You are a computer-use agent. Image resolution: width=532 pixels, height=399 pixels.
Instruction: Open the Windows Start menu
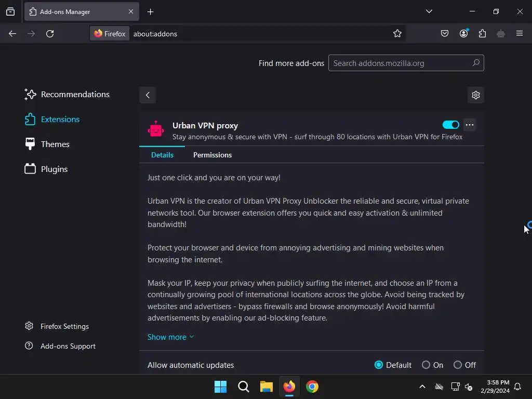click(220, 387)
